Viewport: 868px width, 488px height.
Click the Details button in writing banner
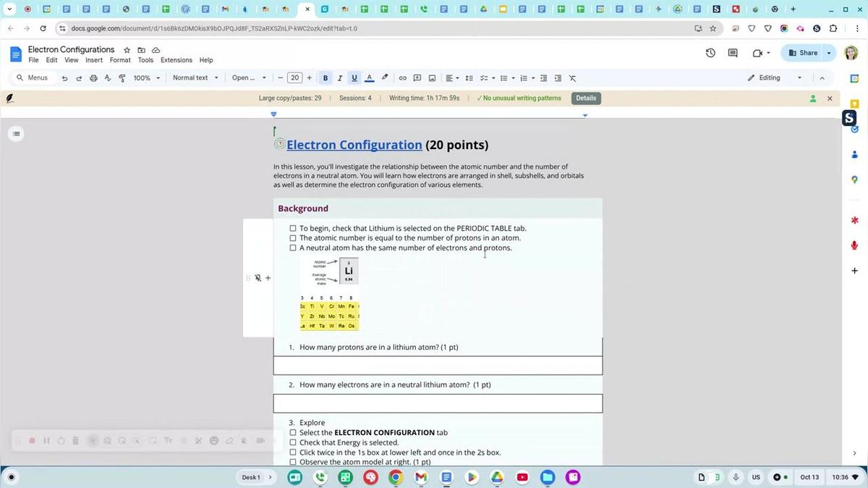click(586, 98)
